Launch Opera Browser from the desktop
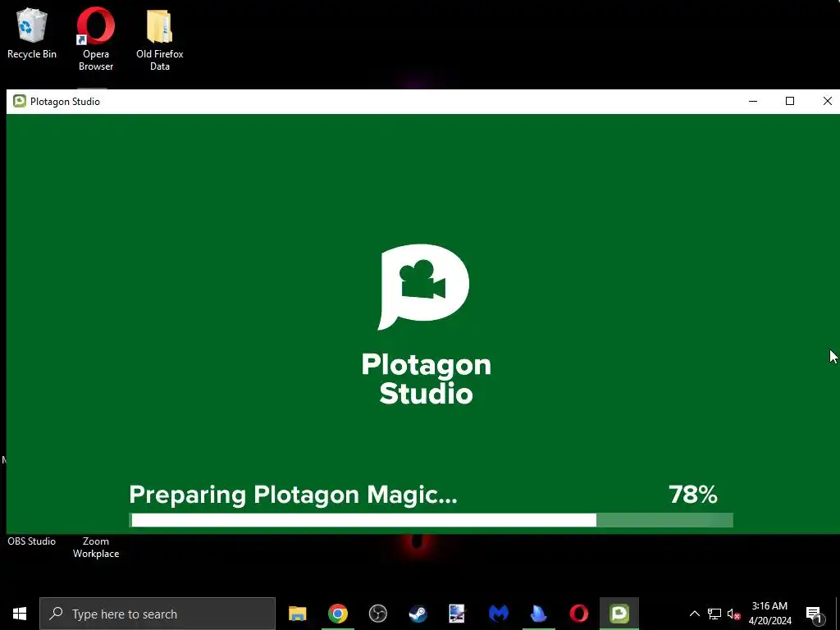The height and width of the screenshot is (630, 840). pos(96,39)
